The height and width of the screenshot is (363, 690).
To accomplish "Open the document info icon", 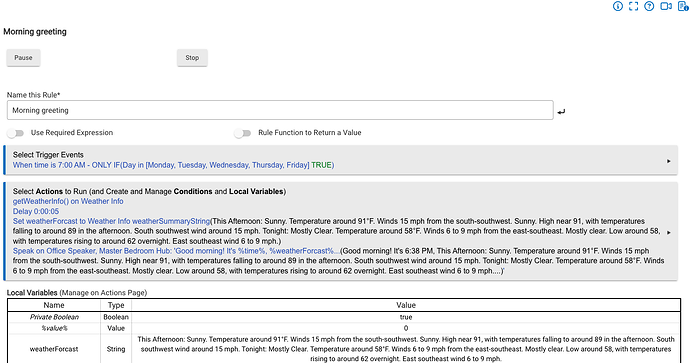I will [x=683, y=6].
